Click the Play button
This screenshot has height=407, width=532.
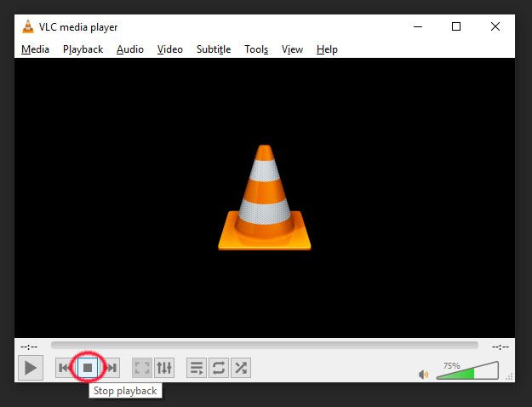pos(31,368)
